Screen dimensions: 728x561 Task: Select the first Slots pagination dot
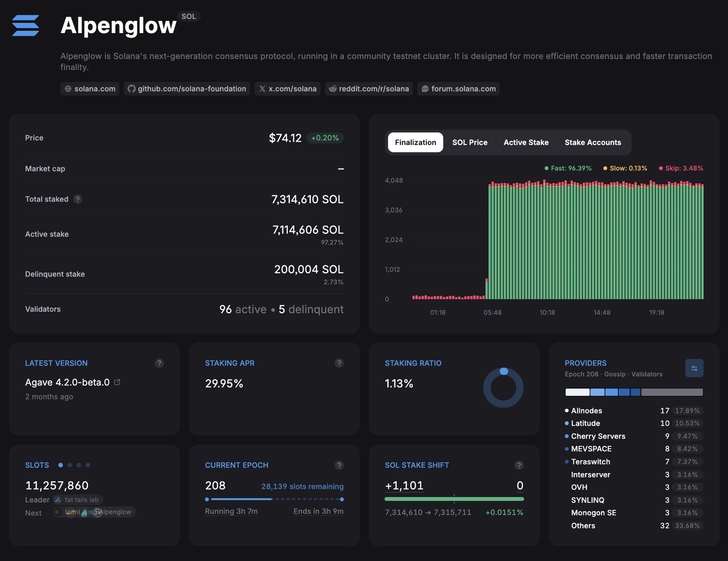(61, 465)
